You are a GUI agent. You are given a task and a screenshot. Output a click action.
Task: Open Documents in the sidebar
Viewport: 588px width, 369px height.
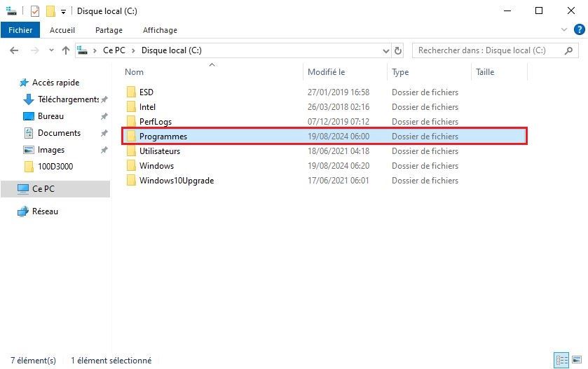tap(59, 133)
